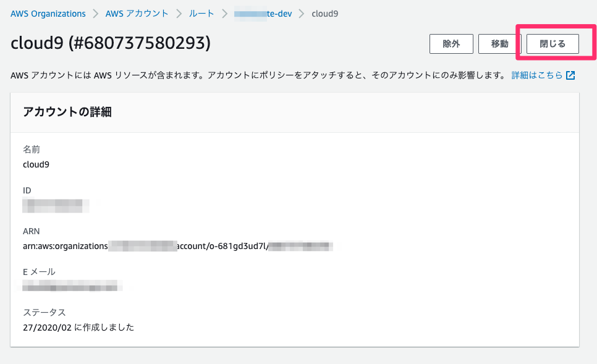
Task: Click the 閉じる button
Action: (553, 44)
